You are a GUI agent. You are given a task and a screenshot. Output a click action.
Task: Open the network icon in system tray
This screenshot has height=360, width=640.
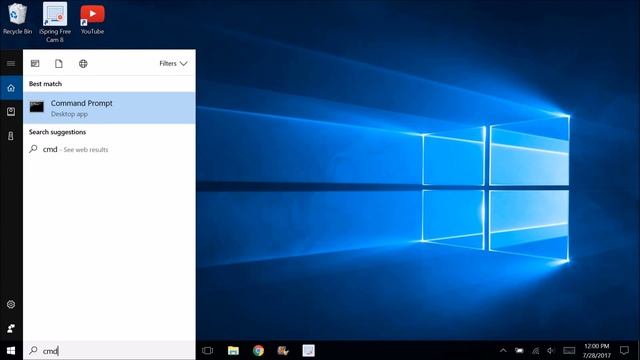click(536, 350)
